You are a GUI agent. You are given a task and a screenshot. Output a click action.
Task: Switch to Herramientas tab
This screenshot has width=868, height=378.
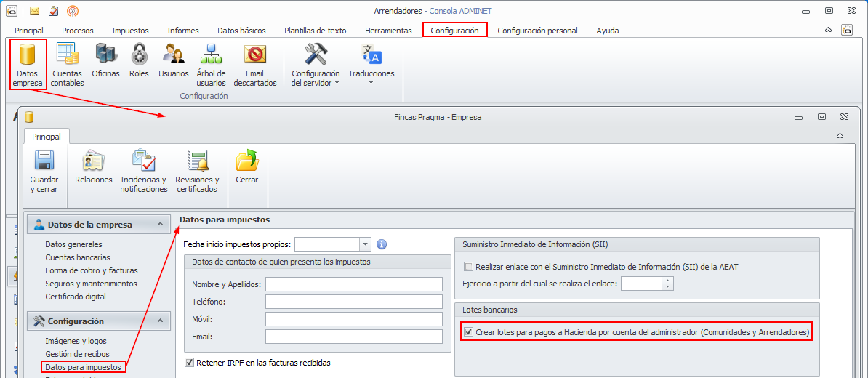389,31
